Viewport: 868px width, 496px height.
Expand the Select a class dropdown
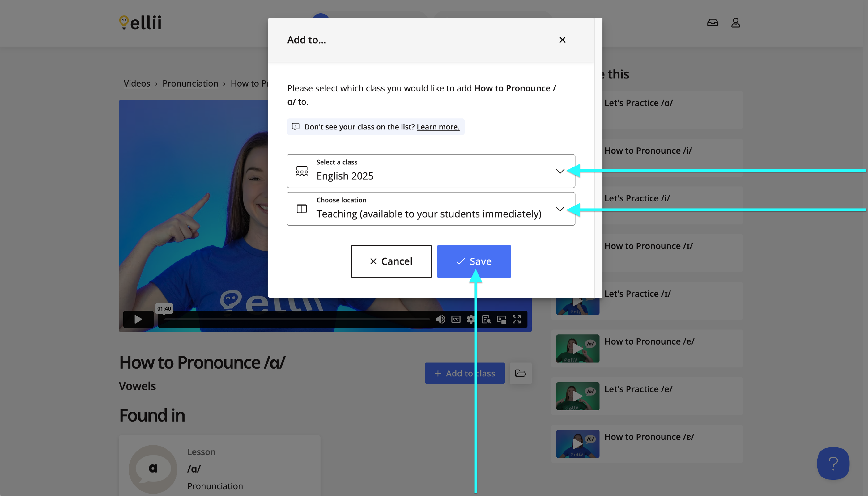(x=431, y=171)
